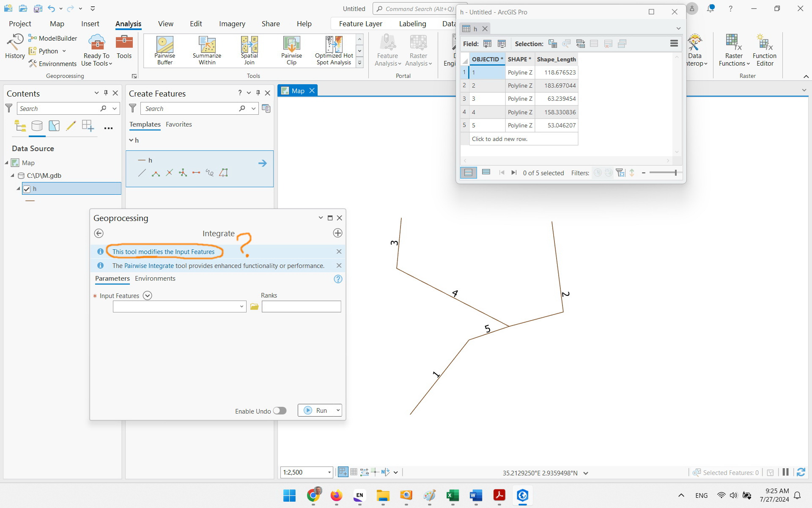Open the Summarize Within tool
This screenshot has width=812, height=508.
[206, 50]
